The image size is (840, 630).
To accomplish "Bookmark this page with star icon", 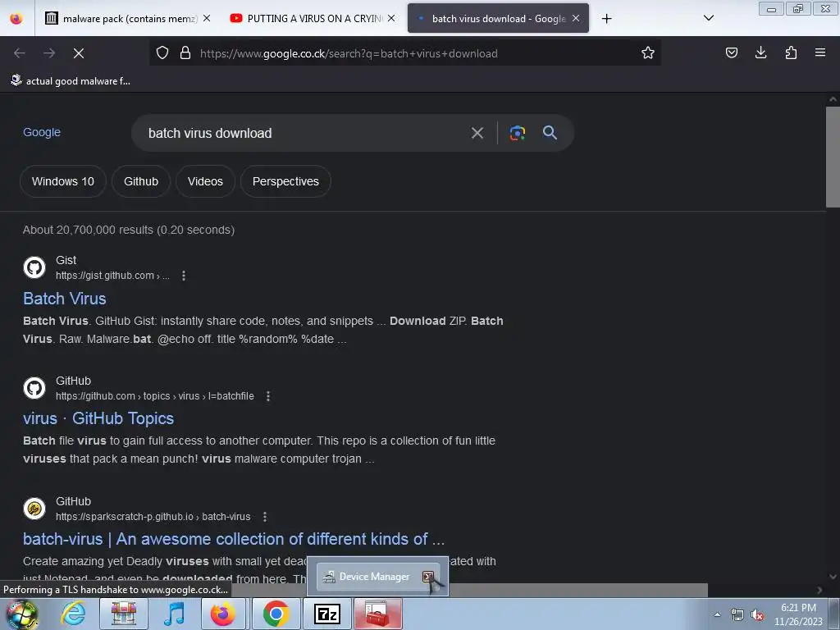I will click(648, 52).
